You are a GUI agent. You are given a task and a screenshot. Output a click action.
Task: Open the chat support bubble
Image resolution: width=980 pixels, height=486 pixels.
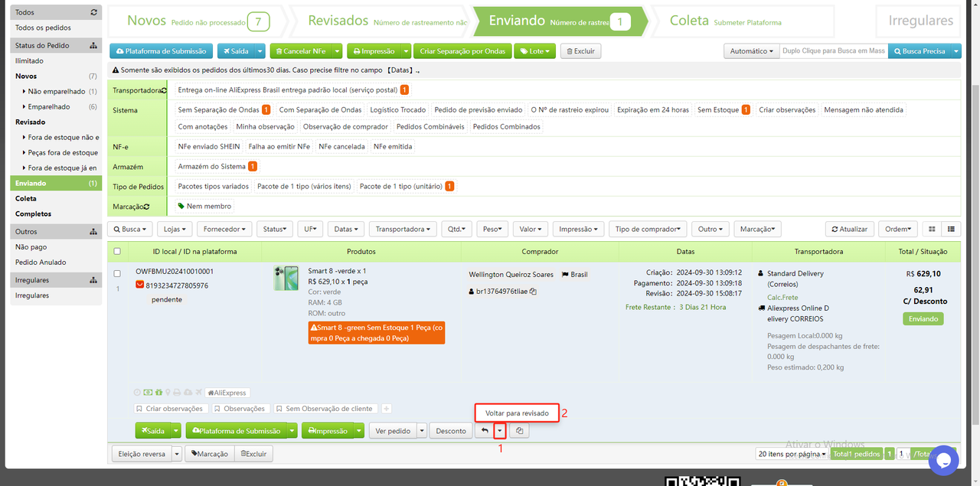click(943, 460)
